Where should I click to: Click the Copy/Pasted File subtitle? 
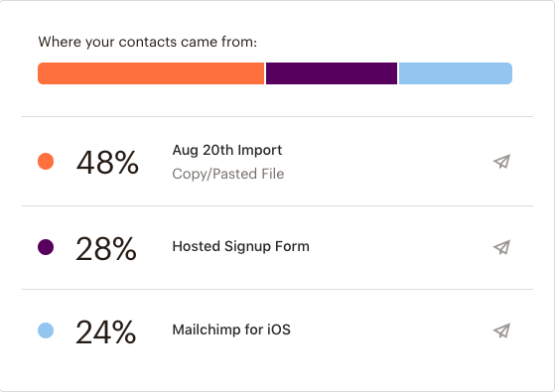pos(228,174)
